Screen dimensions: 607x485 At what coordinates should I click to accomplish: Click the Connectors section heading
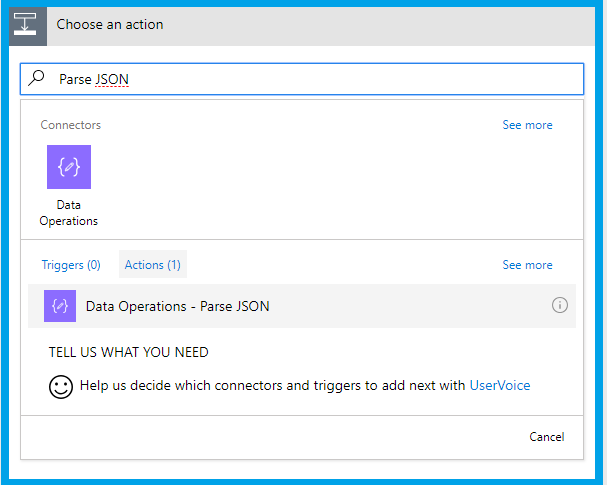click(x=70, y=125)
